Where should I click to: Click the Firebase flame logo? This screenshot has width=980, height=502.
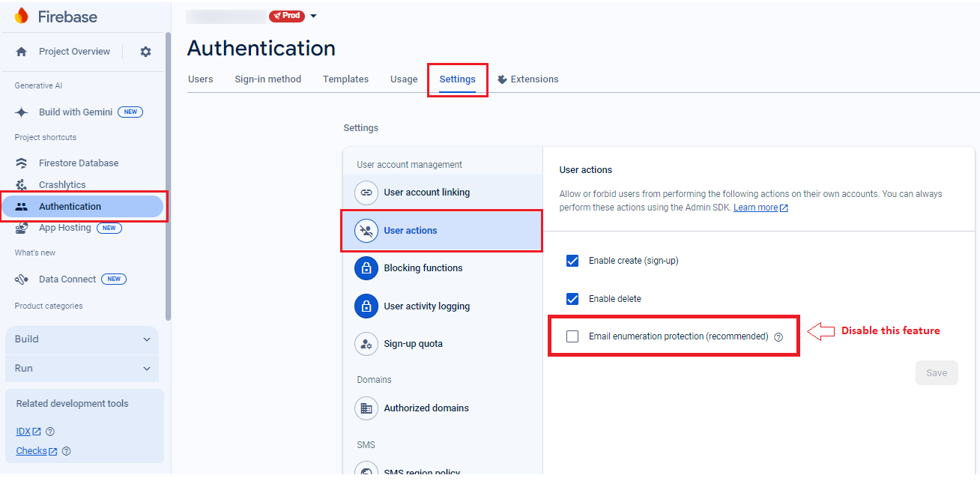click(21, 16)
